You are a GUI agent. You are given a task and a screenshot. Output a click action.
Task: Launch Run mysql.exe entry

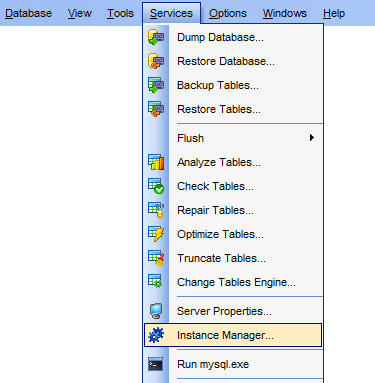(233, 364)
